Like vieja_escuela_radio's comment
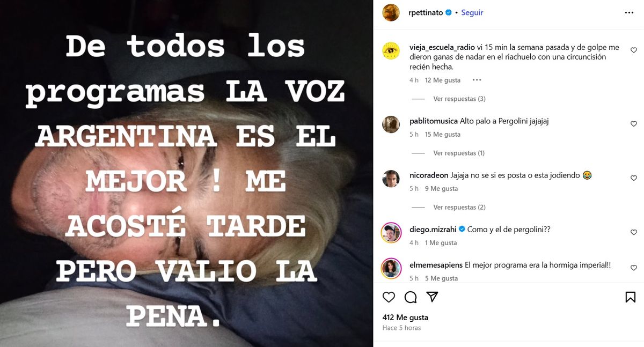 pos(633,50)
